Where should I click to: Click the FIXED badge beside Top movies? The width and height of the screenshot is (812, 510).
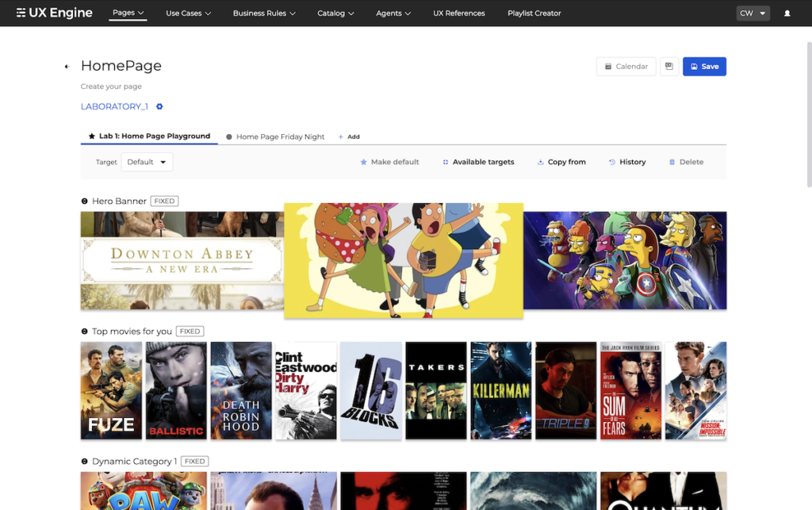190,332
